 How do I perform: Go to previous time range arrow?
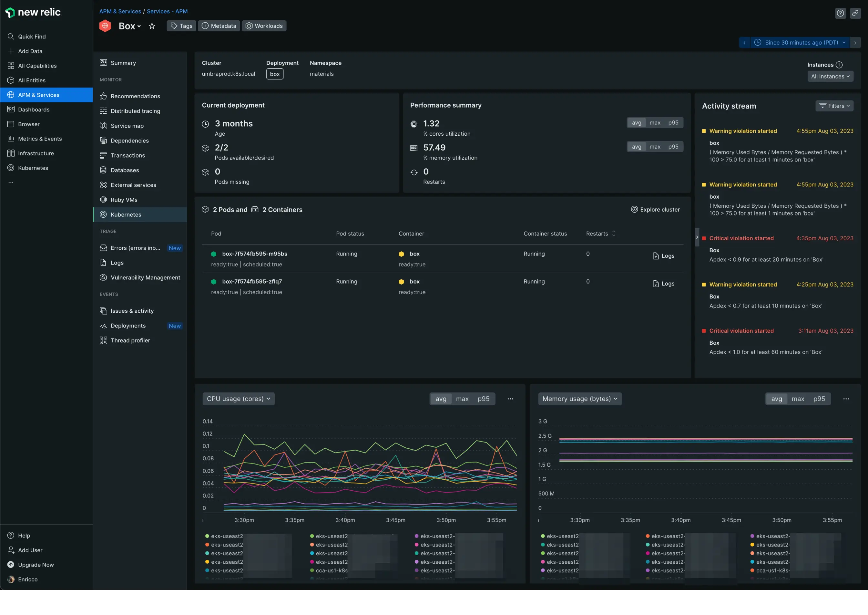[x=744, y=43]
